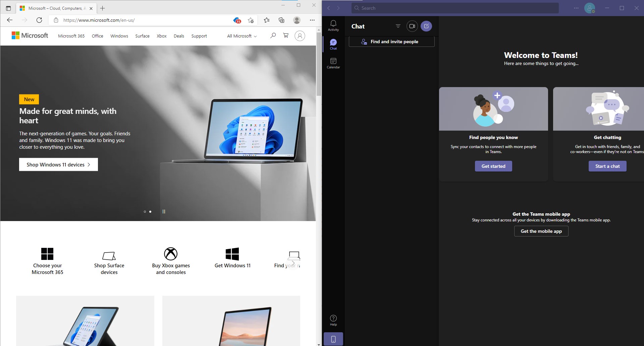The height and width of the screenshot is (346, 644).
Task: Open Xbox nav item
Action: 162,36
